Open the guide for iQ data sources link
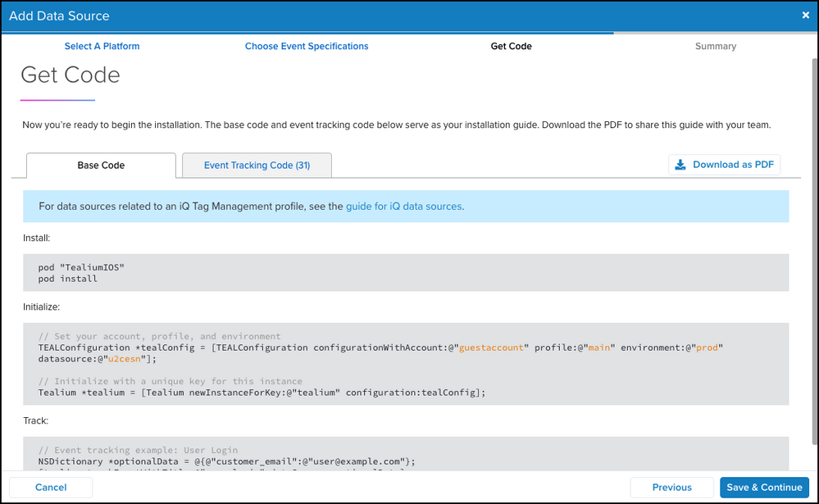This screenshot has height=504, width=819. coord(404,207)
